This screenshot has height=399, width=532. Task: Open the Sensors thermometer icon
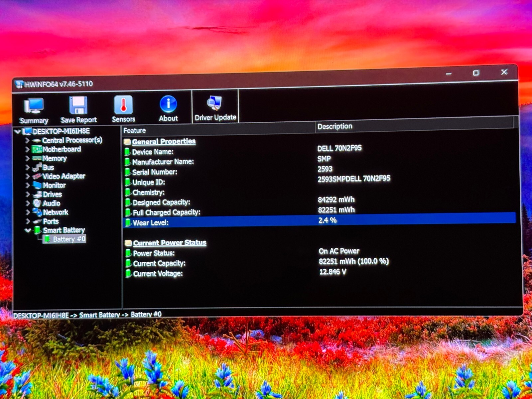coord(123,105)
